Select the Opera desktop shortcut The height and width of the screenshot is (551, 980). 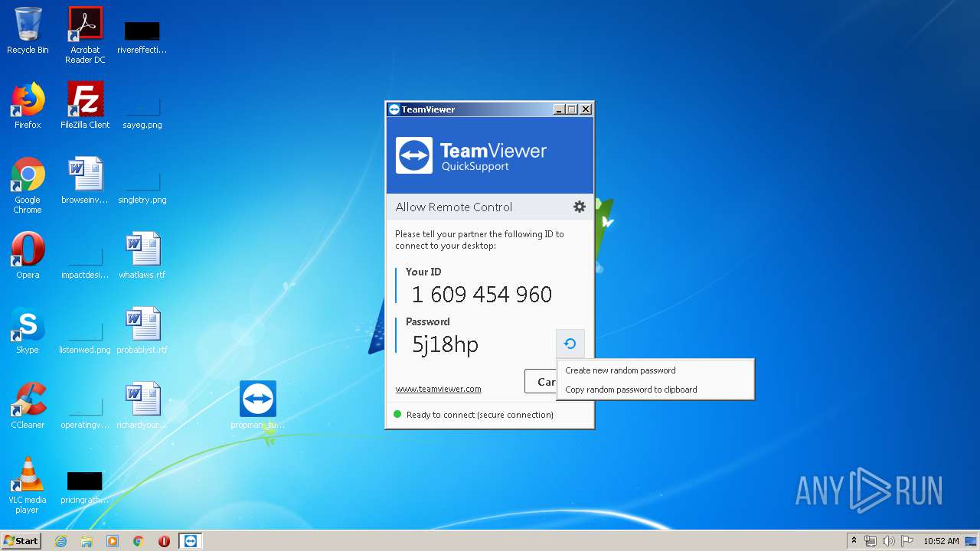[x=28, y=256]
